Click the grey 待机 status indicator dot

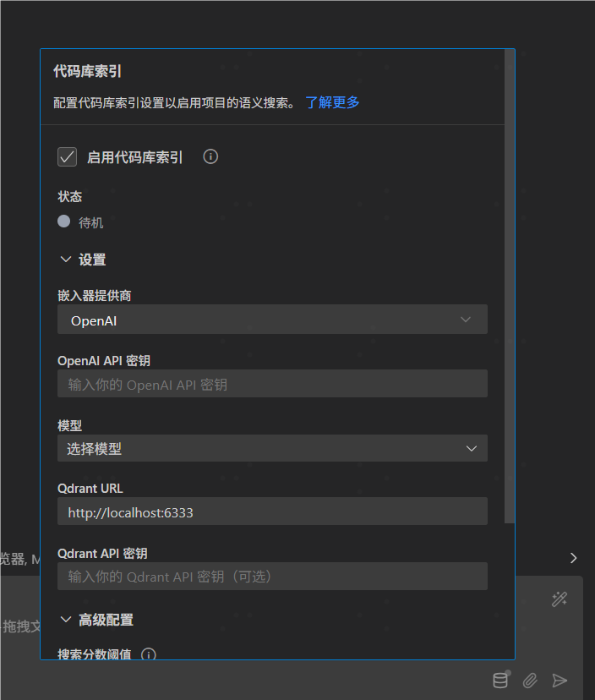(64, 221)
